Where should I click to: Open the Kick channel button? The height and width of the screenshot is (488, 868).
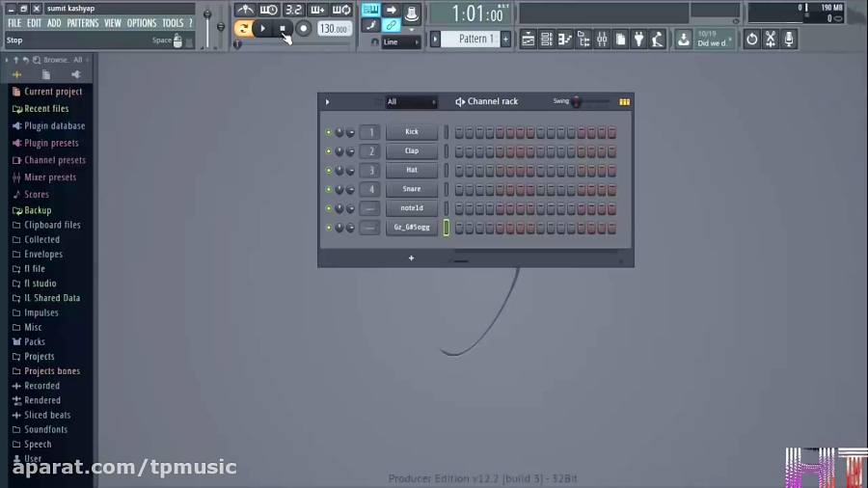coord(411,132)
